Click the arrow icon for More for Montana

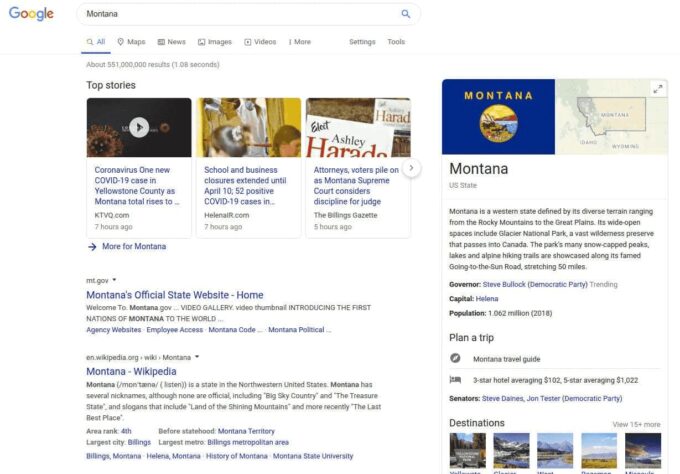click(x=92, y=246)
